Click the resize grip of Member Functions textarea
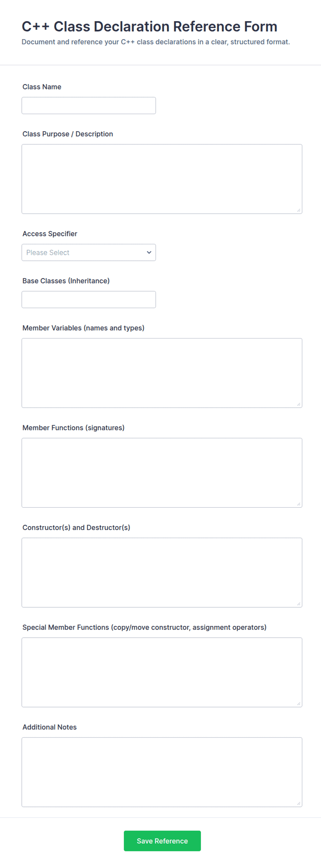The width and height of the screenshot is (321, 868). click(299, 504)
